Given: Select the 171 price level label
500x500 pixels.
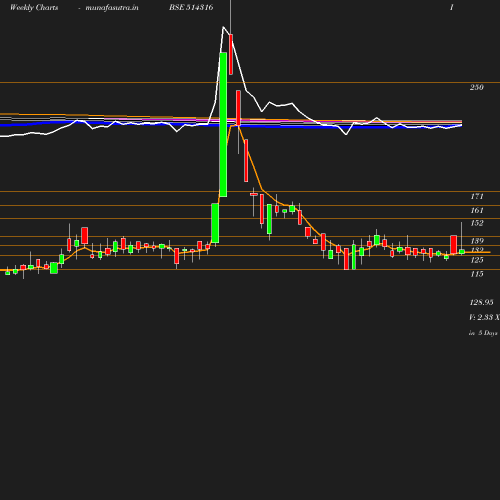Looking at the screenshot, I should click(x=477, y=197).
